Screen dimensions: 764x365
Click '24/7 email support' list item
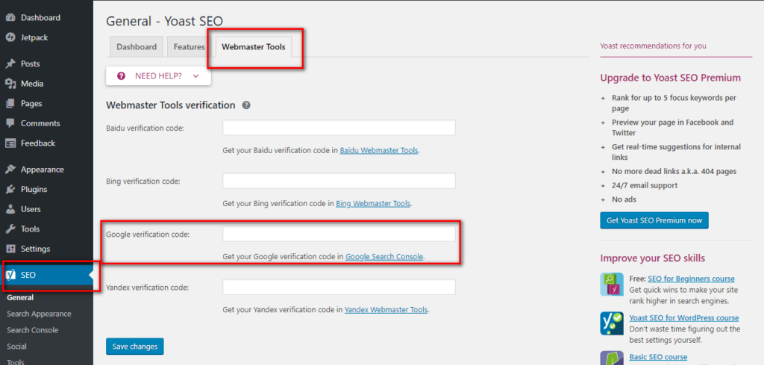(x=645, y=186)
